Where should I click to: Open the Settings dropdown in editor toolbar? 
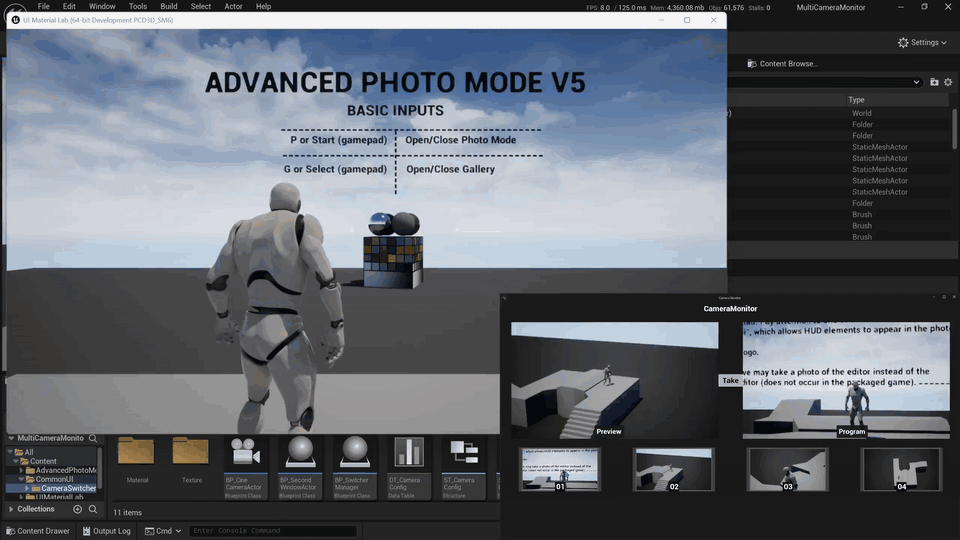[x=923, y=42]
